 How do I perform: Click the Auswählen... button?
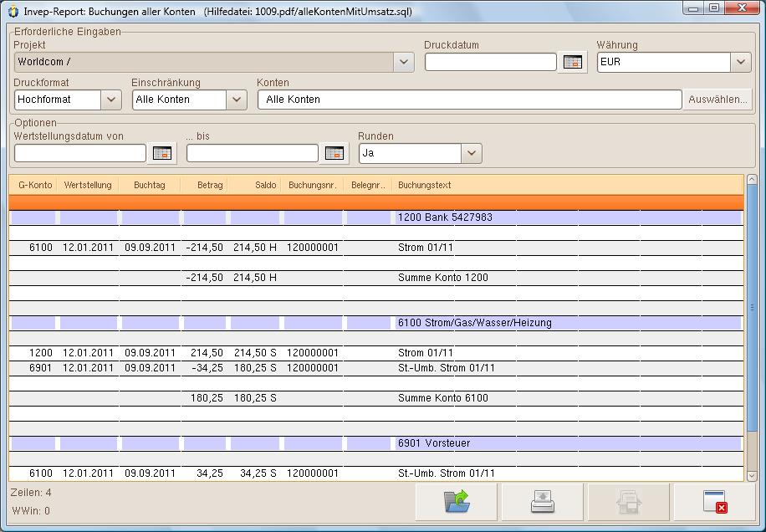coord(717,100)
